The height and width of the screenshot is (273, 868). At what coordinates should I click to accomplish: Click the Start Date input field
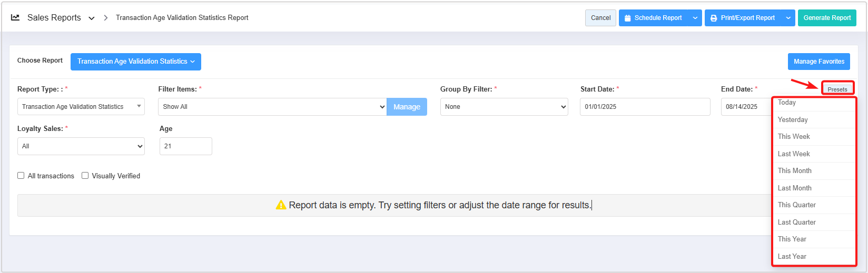[x=644, y=107]
